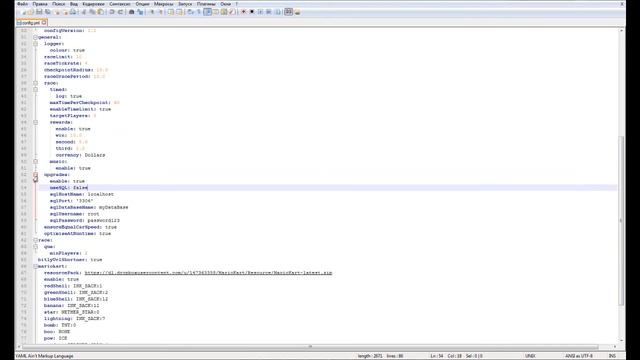
Task: Start macro recording with red dot icon
Action: [x=243, y=12]
